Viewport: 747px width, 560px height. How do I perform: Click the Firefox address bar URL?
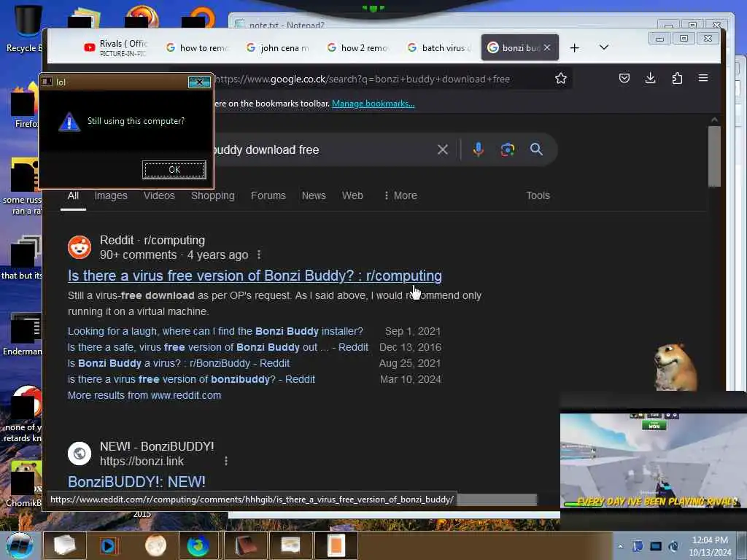[362, 79]
